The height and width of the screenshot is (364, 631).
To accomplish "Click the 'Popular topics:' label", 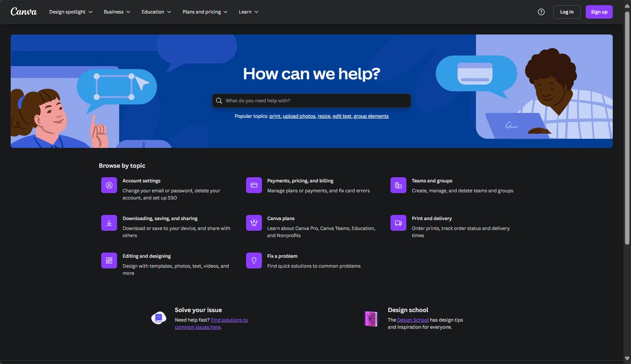I will 251,116.
